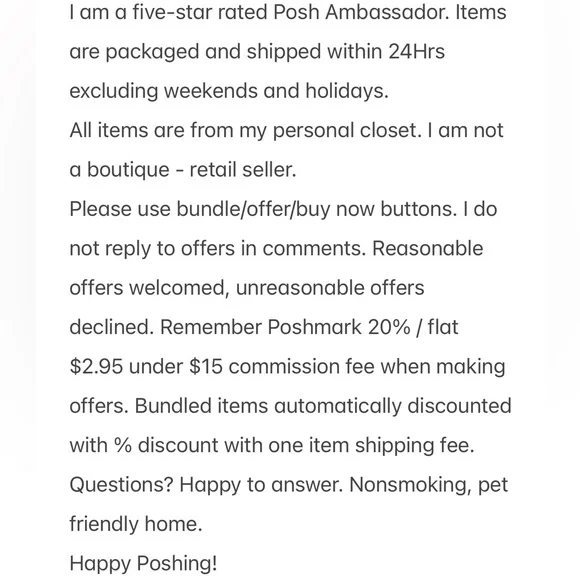Click the 'excluding weekends and holidays' line
This screenshot has width=580, height=580.
229,91
